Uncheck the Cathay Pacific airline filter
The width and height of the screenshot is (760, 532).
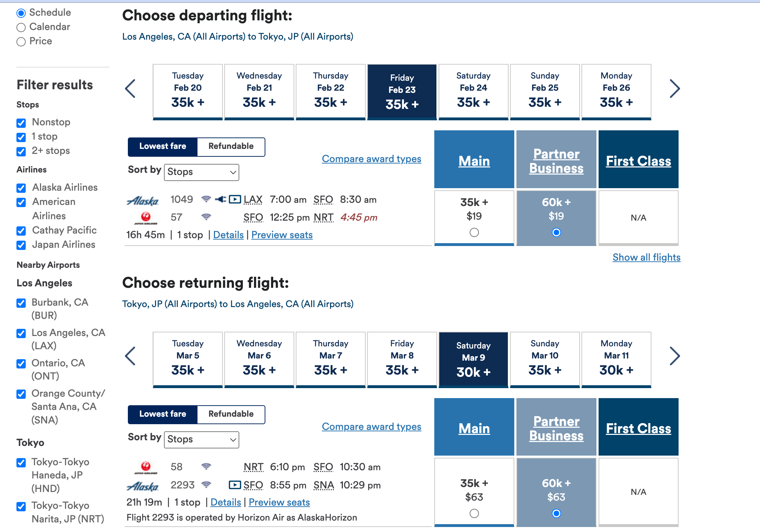[21, 231]
